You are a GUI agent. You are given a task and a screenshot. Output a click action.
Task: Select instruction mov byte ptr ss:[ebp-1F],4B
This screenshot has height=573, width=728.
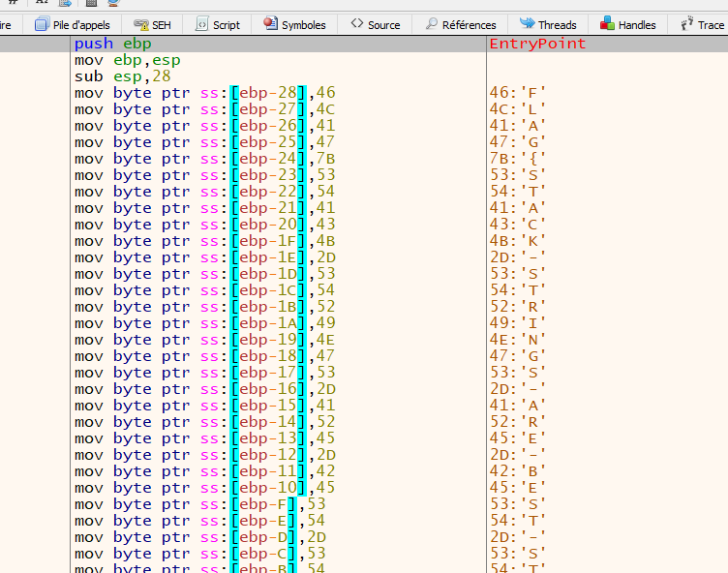point(205,241)
